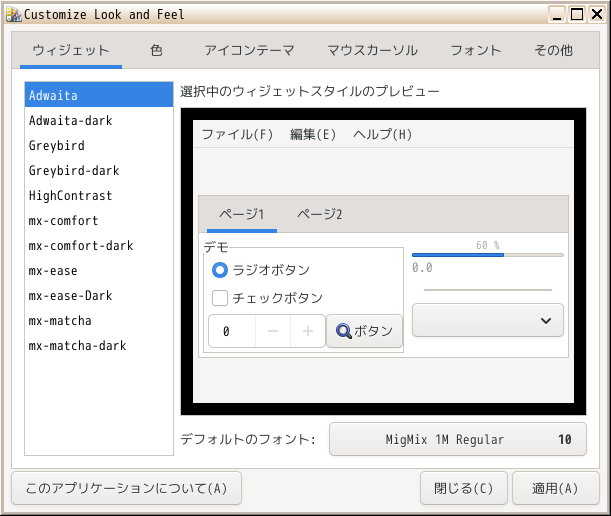Open the ファイル(F) menu in preview
The height and width of the screenshot is (516, 611).
click(x=237, y=134)
